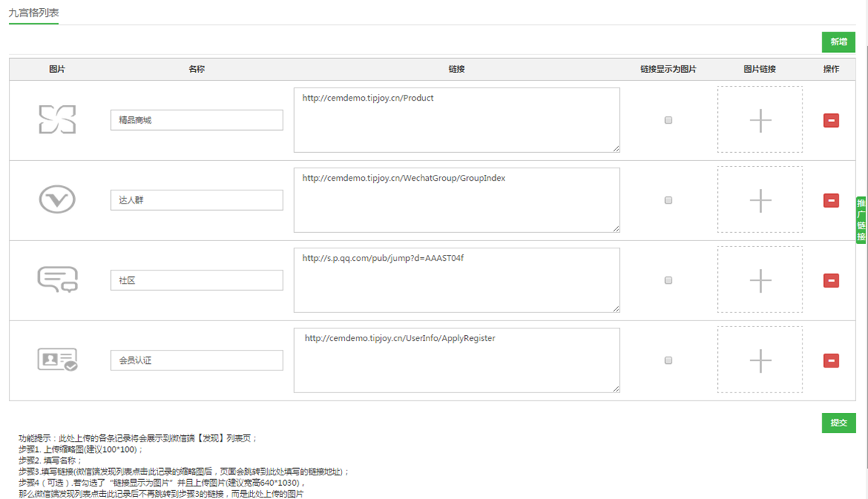Toggle 链接显示为图片 checkbox for 达人群

coord(668,200)
